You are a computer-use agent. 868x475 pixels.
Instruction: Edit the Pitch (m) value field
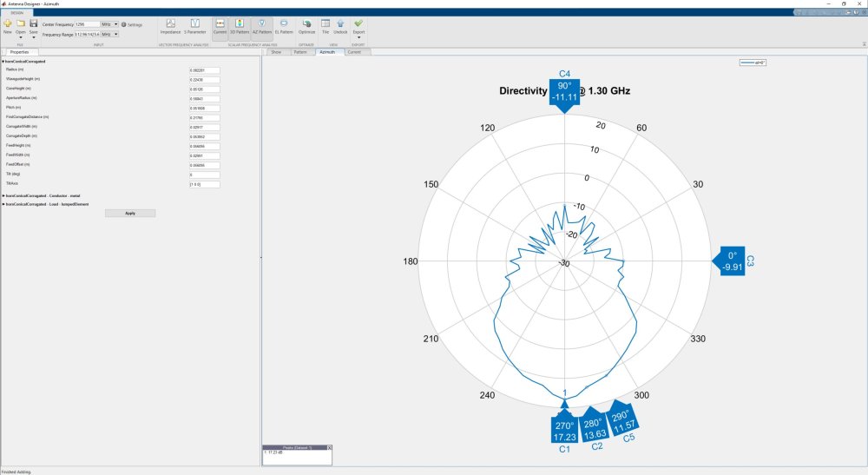tap(204, 108)
